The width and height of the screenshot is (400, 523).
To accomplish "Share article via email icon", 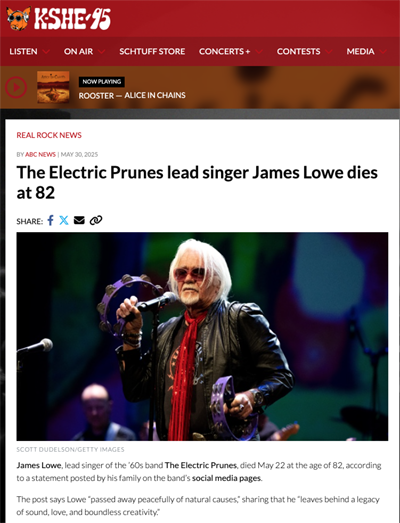I will tap(79, 220).
